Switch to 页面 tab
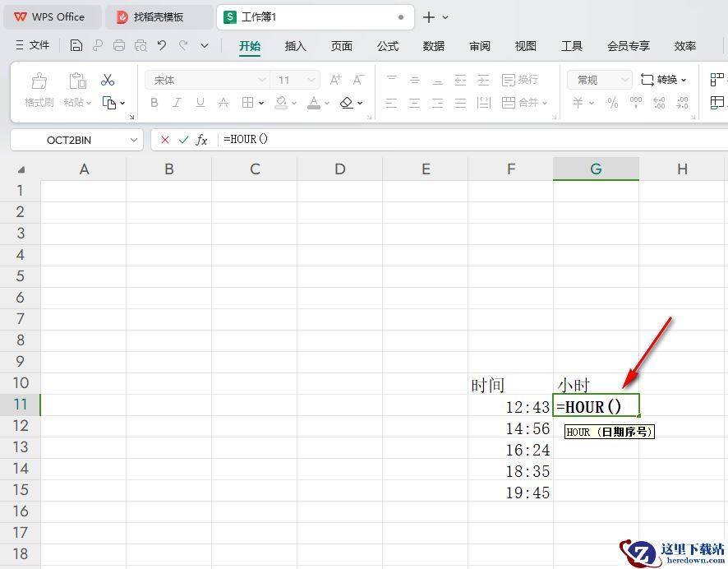Viewport: 728px width, 569px height. point(341,46)
